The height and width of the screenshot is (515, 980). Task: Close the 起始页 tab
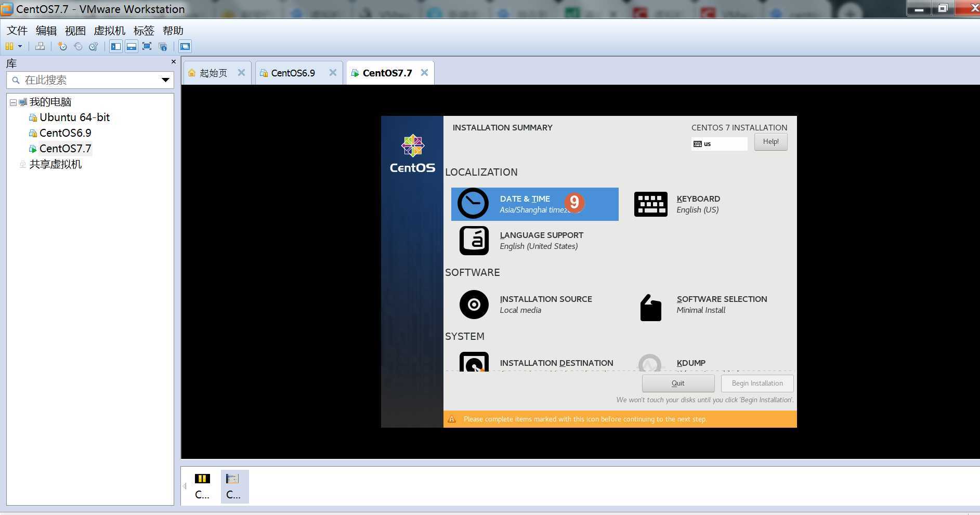[241, 73]
